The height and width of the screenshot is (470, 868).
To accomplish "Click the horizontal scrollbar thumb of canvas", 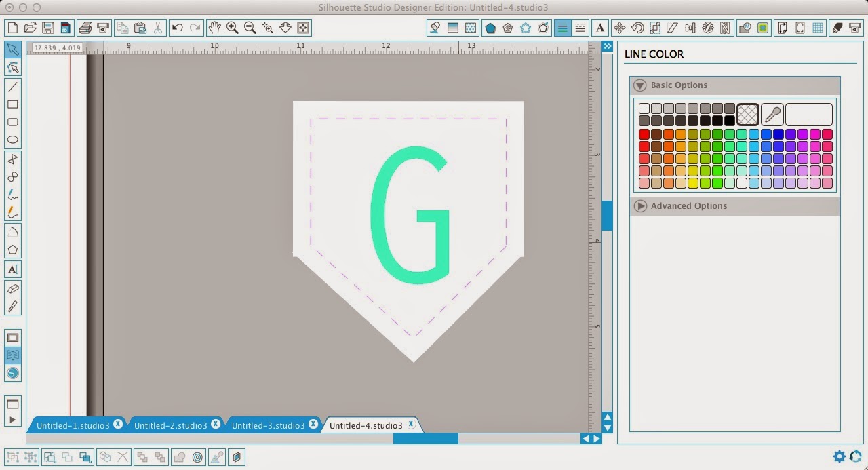I will (x=426, y=439).
